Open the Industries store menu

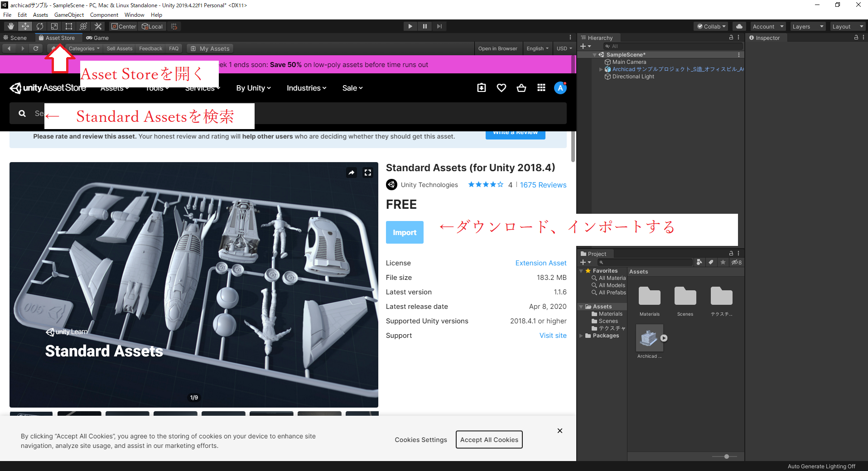[x=306, y=88]
